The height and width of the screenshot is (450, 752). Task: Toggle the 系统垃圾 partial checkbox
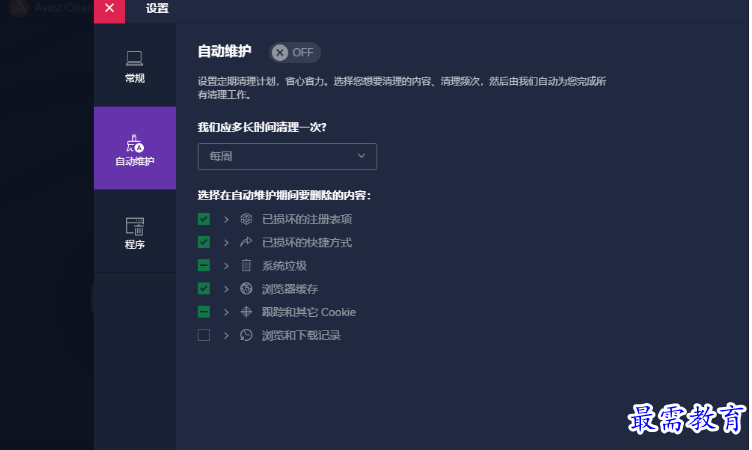pyautogui.click(x=204, y=265)
